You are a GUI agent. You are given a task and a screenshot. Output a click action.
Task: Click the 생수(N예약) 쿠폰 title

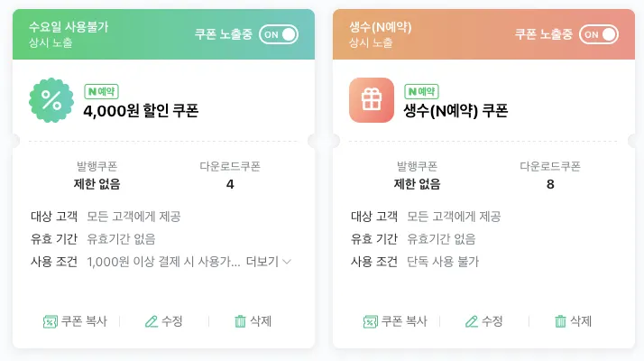coord(455,111)
